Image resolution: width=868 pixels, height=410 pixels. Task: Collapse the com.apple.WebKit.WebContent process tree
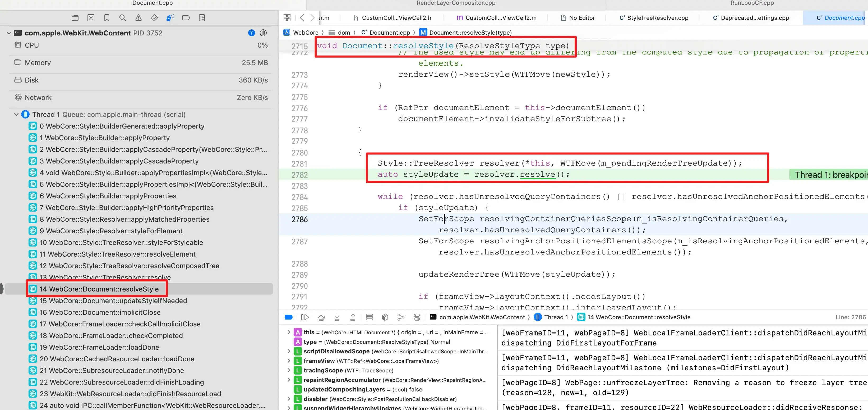point(9,33)
